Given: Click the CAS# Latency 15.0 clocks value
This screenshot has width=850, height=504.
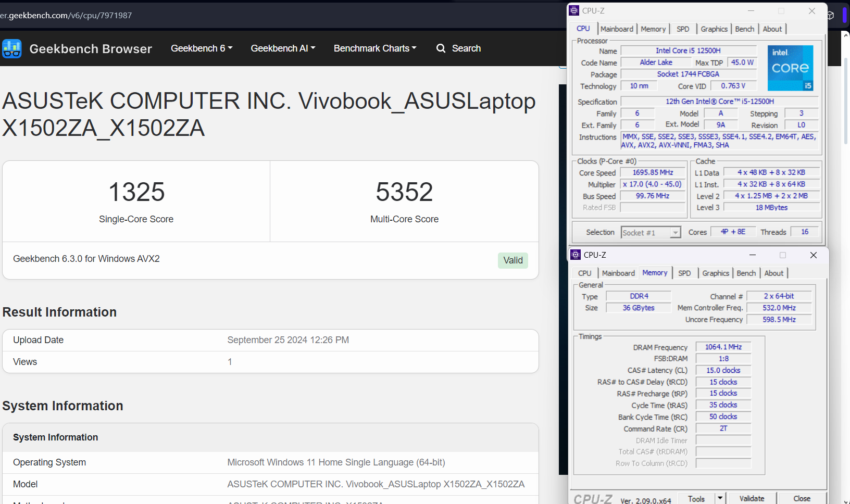Looking at the screenshot, I should (x=723, y=370).
